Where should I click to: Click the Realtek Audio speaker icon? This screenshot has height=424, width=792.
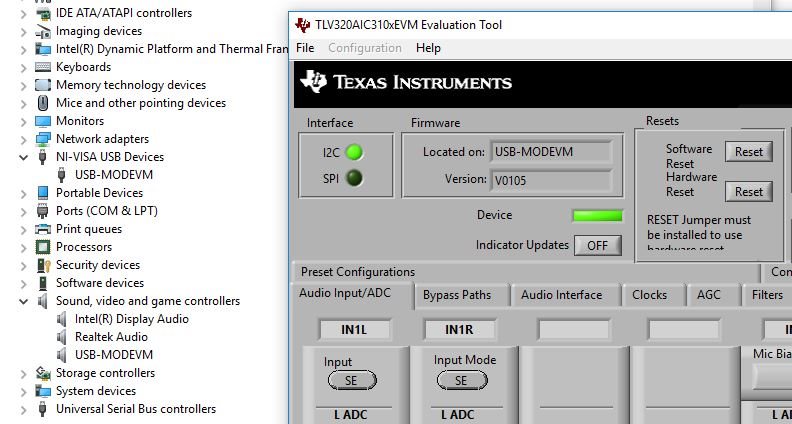tap(62, 337)
